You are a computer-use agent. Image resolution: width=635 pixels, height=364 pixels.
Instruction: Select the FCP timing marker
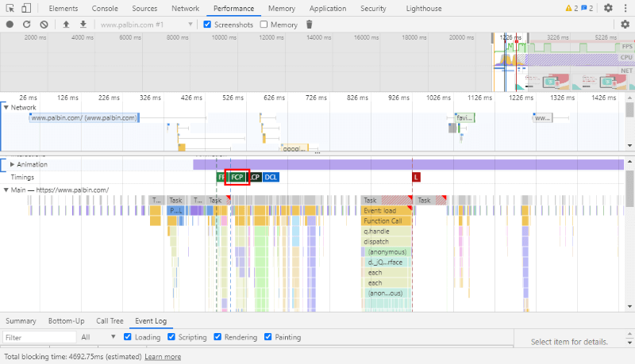(237, 177)
